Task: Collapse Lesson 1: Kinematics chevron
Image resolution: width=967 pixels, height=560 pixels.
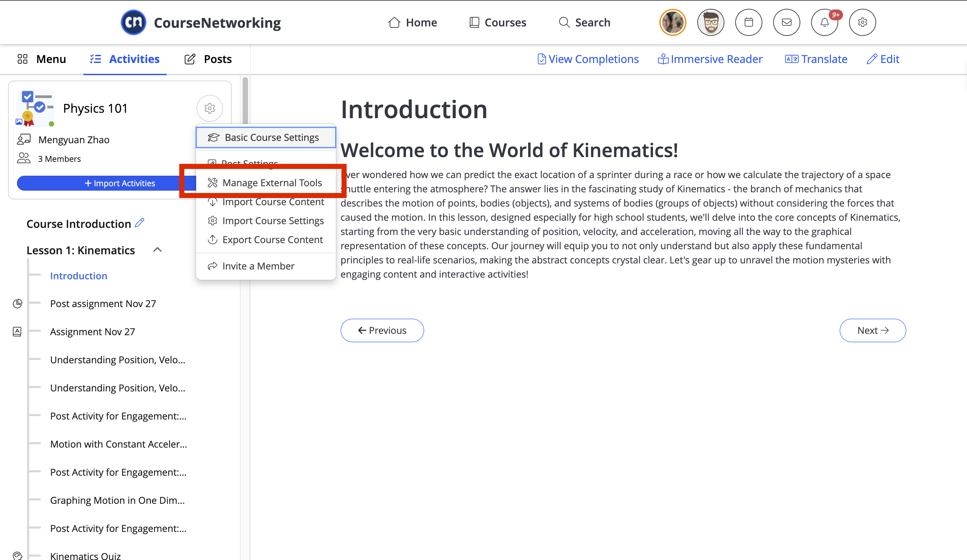Action: 157,250
